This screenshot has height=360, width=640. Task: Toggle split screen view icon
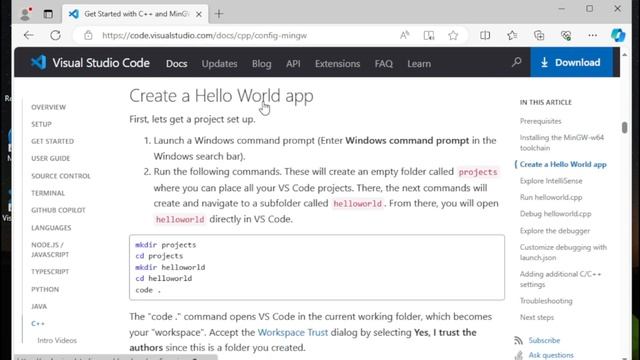[x=485, y=36]
